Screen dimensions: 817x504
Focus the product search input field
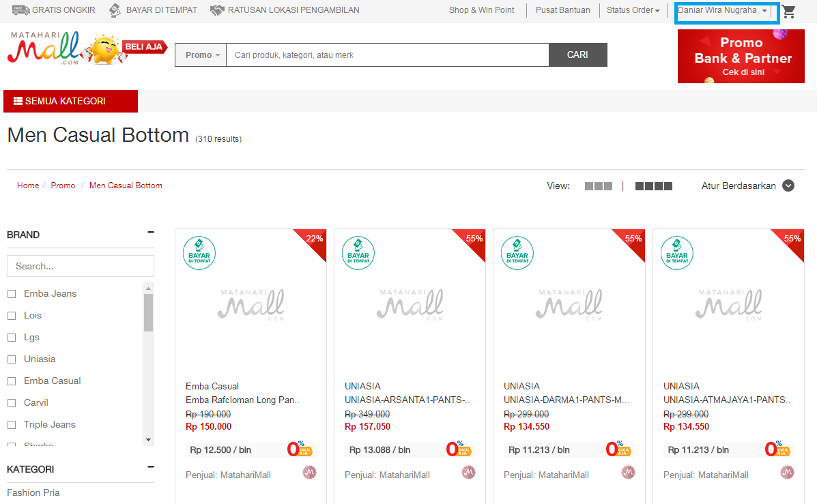[388, 55]
